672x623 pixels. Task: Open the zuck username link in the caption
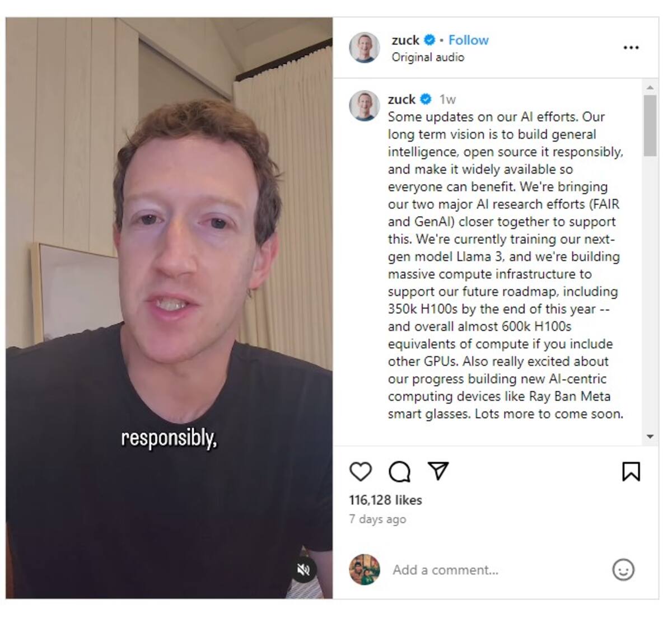pos(402,100)
